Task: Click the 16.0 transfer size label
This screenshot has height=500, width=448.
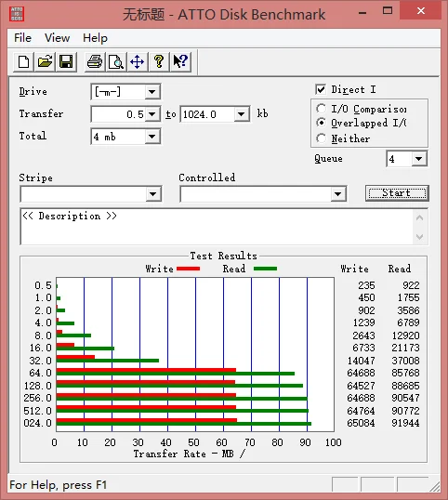Action: (x=40, y=348)
